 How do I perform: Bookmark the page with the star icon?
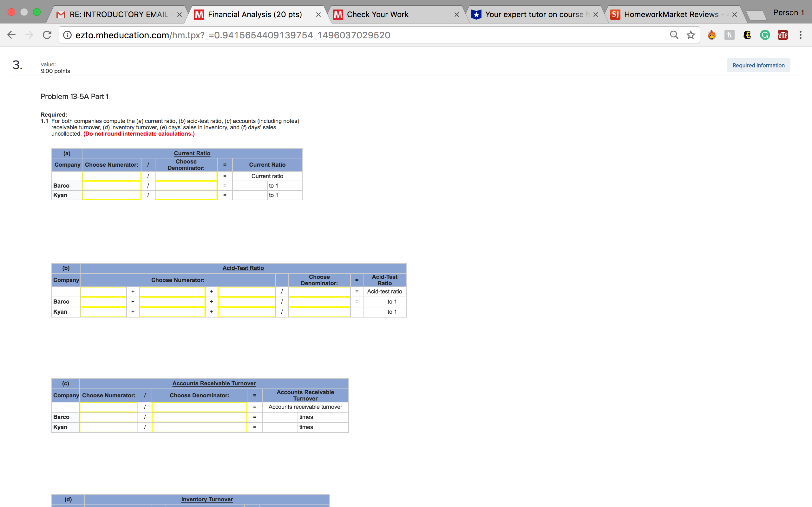pyautogui.click(x=690, y=35)
